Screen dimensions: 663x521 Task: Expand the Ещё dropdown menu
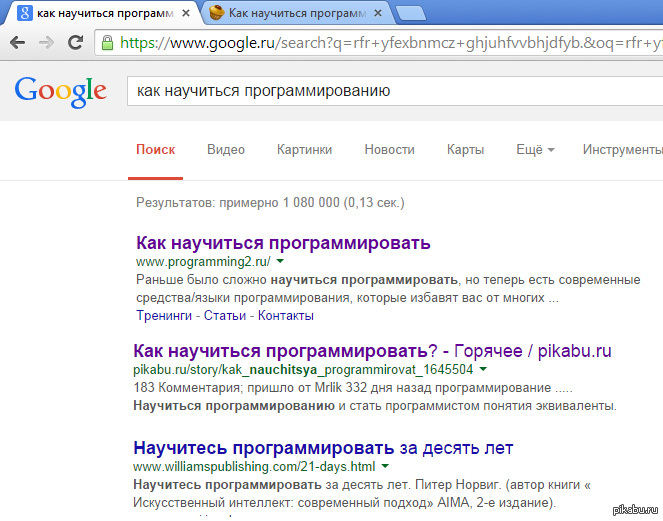click(x=535, y=149)
